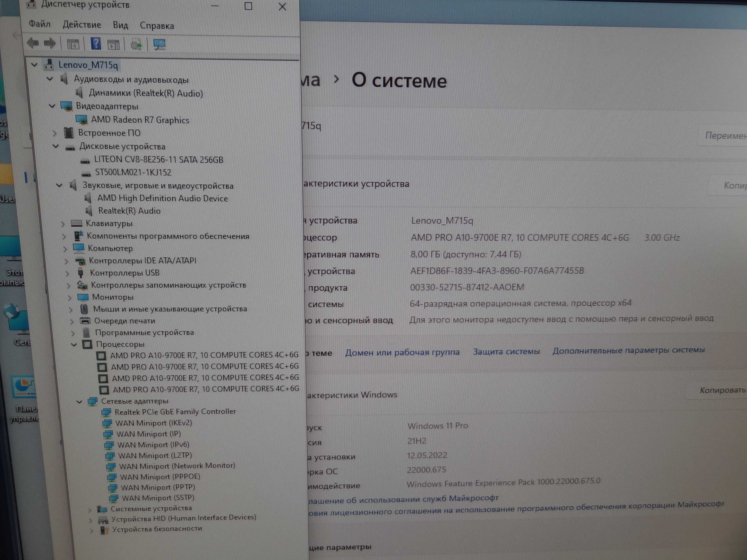This screenshot has width=747, height=560.
Task: Open the Действие menu
Action: pyautogui.click(x=82, y=25)
